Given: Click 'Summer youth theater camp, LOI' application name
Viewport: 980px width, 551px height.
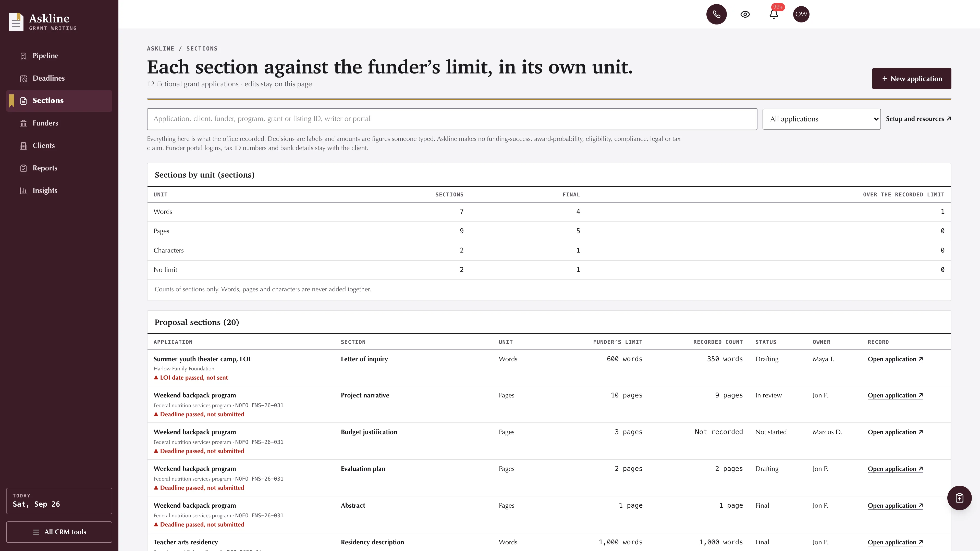Looking at the screenshot, I should tap(202, 359).
